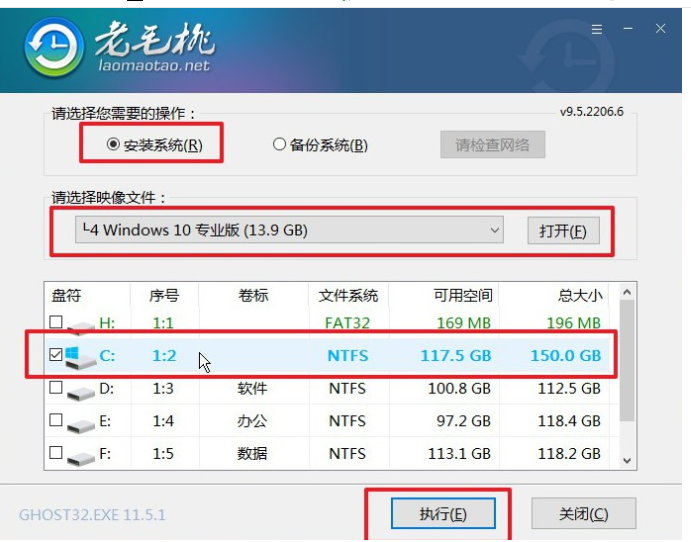Click the 打开(F) button
The height and width of the screenshot is (542, 691).
[x=563, y=230]
